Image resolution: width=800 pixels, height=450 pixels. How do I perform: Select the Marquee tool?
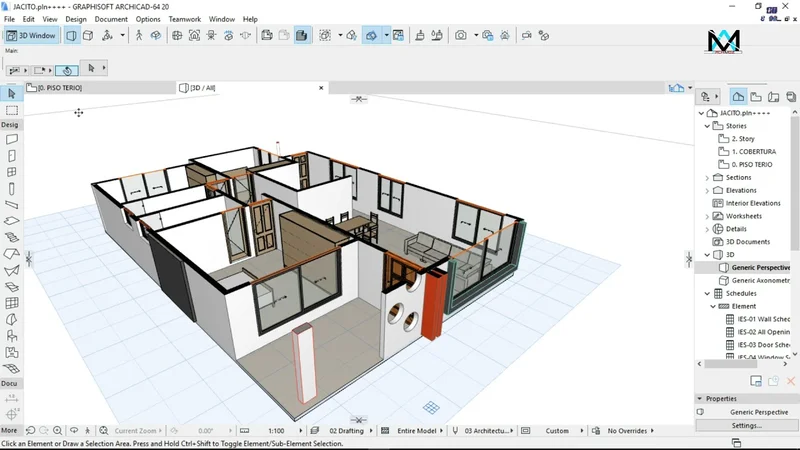coord(12,110)
